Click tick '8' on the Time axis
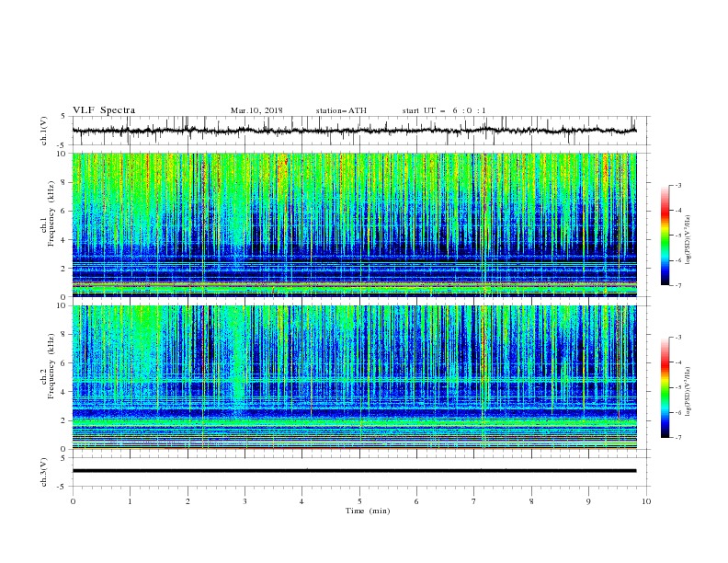This screenshot has height=563, width=728. (531, 501)
